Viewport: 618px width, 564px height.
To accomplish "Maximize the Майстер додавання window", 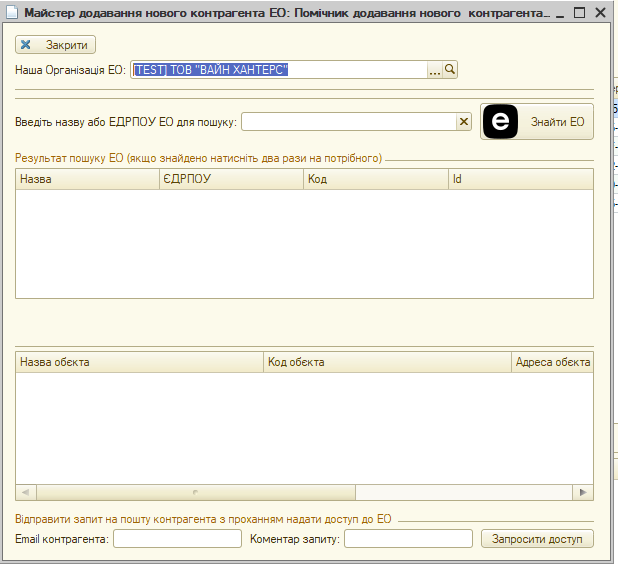I will coord(579,13).
